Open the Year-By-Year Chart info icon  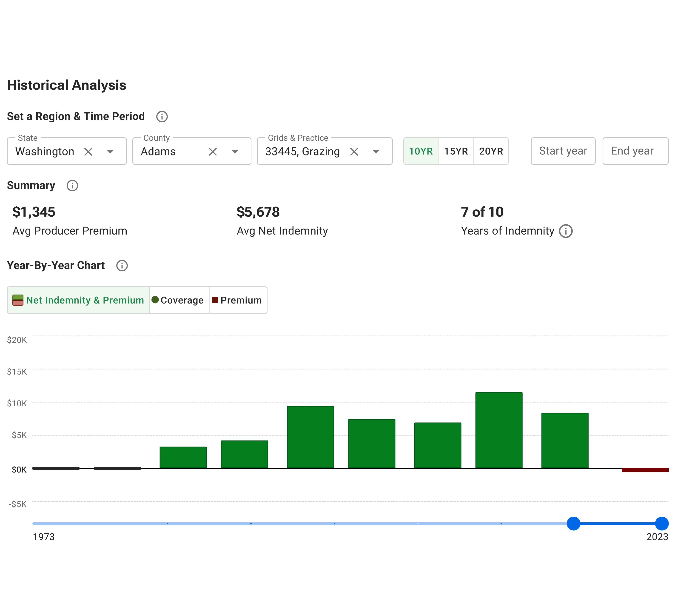[122, 266]
